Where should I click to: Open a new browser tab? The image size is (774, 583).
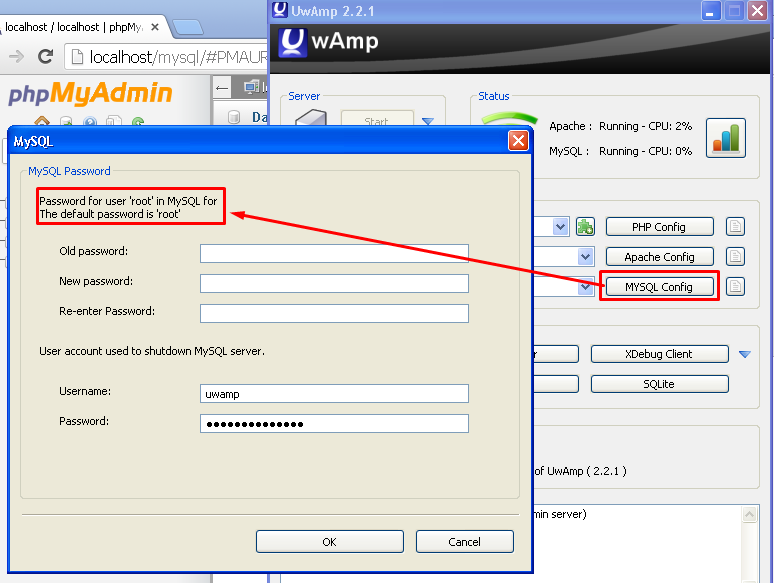pos(188,28)
